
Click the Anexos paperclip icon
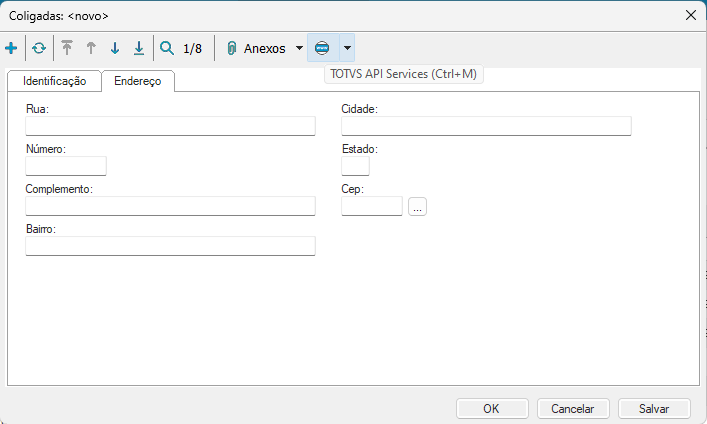coord(232,48)
